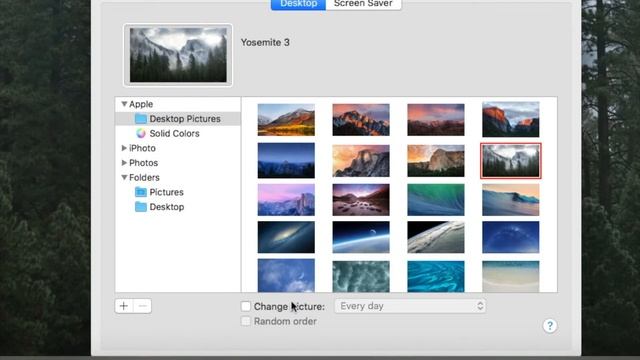Image resolution: width=640 pixels, height=360 pixels.
Task: Choose the Sierra sunset peaks wallpaper
Action: point(361,120)
